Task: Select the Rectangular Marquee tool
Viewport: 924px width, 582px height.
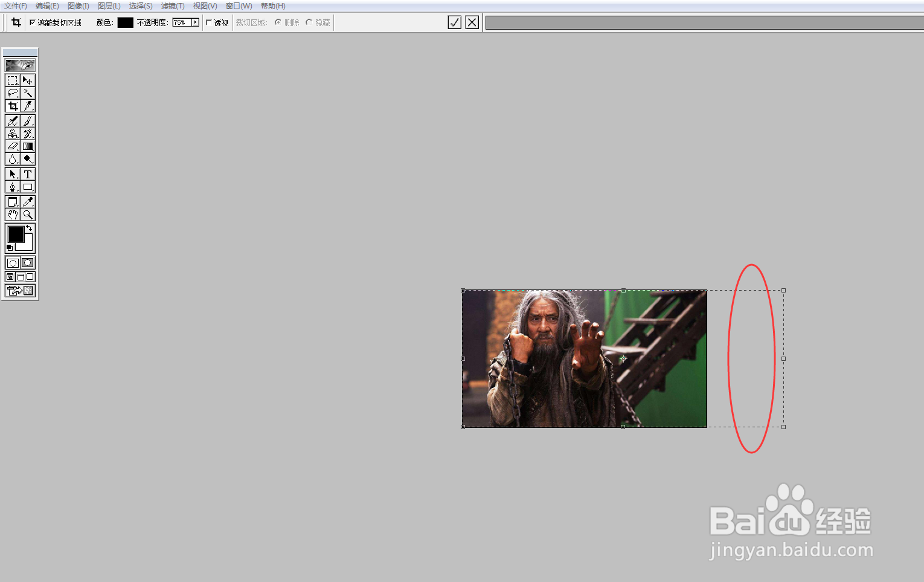Action: [x=13, y=80]
